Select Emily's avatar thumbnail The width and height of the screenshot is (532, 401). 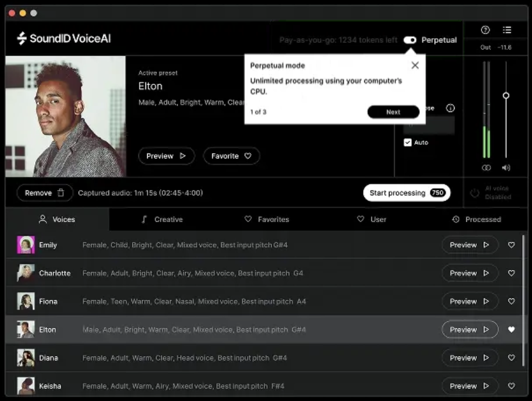[26, 245]
